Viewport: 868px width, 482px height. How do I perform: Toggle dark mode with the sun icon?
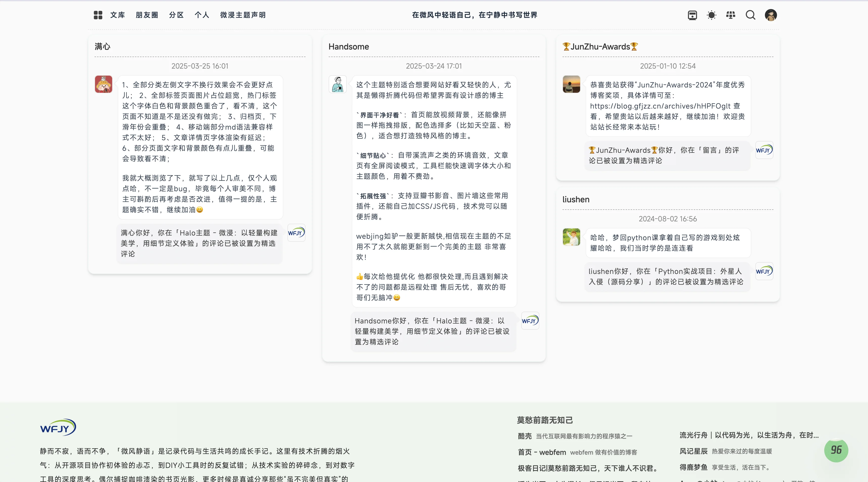click(x=711, y=15)
